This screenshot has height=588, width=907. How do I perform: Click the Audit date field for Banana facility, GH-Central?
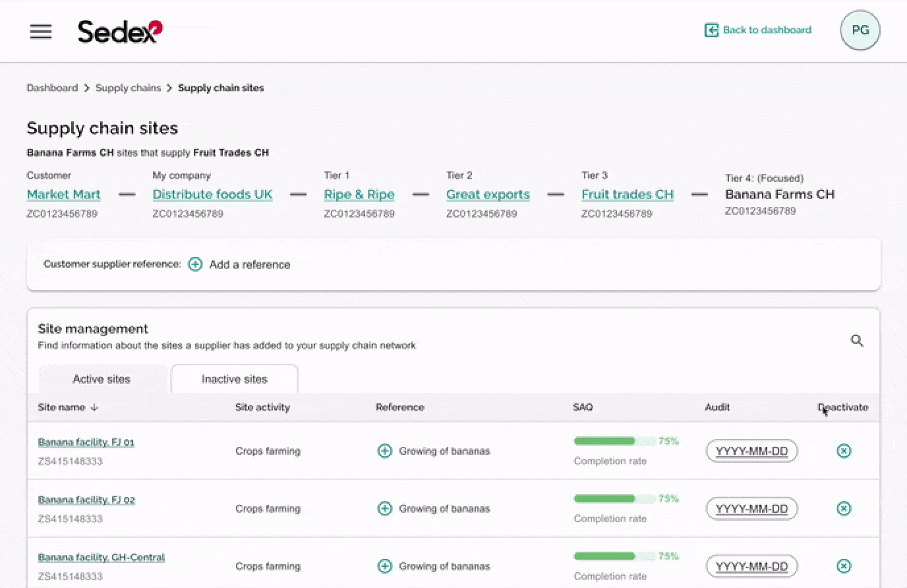click(751, 566)
